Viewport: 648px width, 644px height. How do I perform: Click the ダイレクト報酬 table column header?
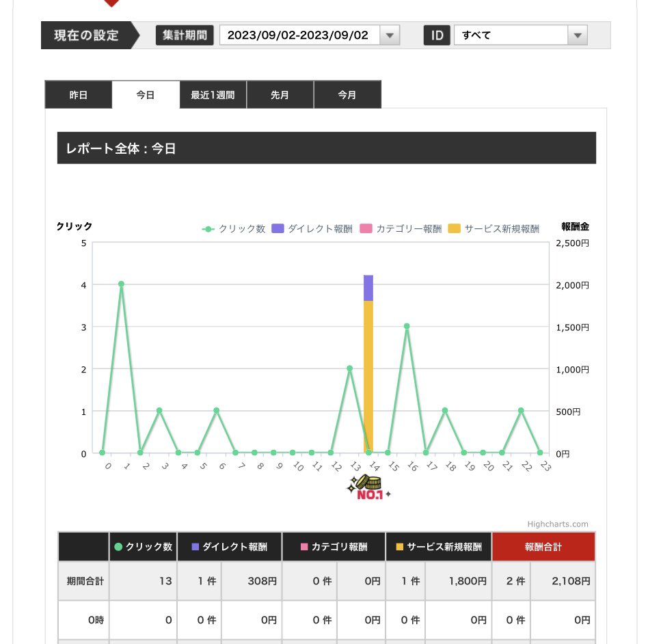coord(230,546)
